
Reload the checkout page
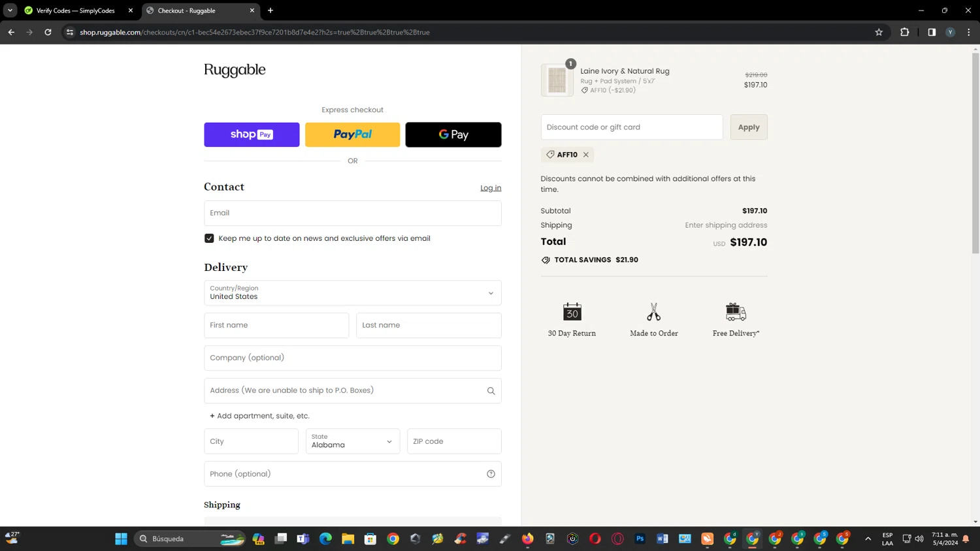coord(48,32)
